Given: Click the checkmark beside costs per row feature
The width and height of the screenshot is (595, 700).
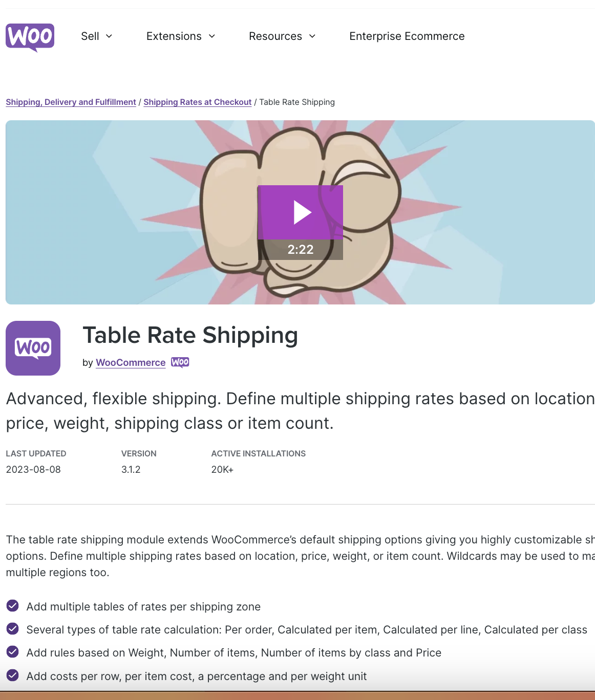Looking at the screenshot, I should (12, 676).
